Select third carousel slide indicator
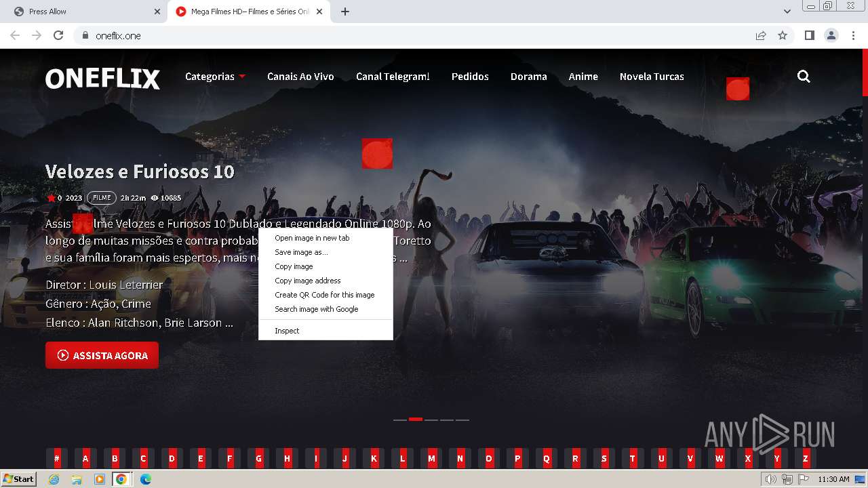This screenshot has height=488, width=868. 431,420
